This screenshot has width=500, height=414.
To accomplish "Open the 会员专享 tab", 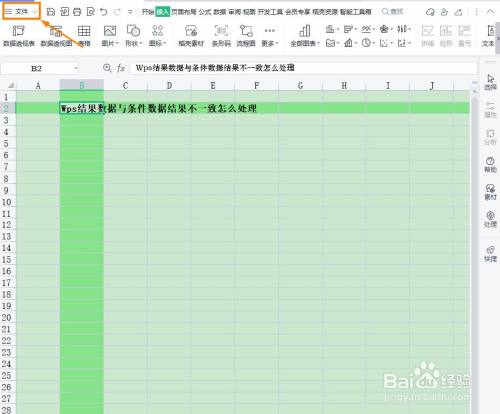I will [x=298, y=12].
